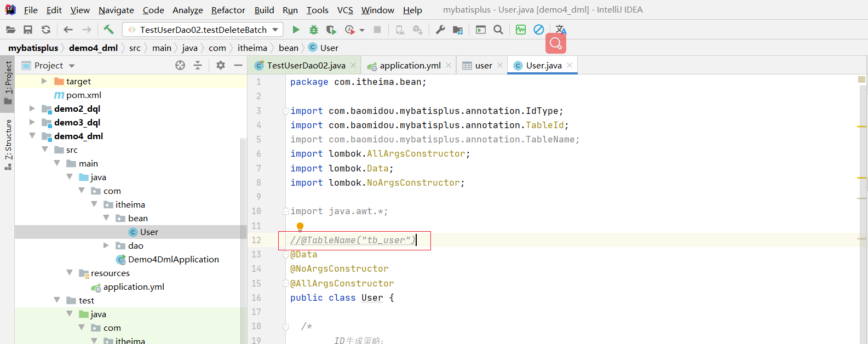The image size is (868, 344).
Task: Run with coverage shield icon
Action: click(331, 30)
